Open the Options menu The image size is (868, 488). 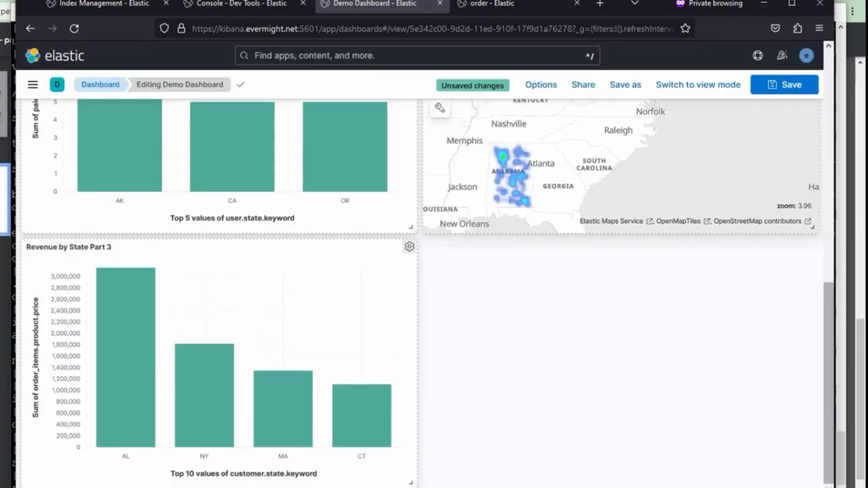point(541,85)
